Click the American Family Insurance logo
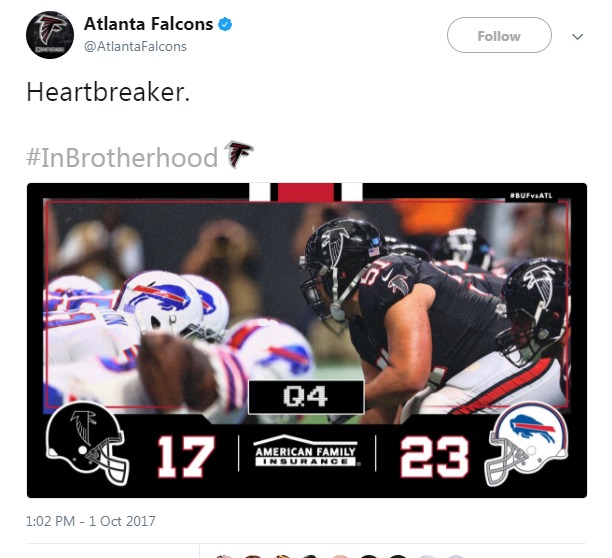 pos(306,451)
